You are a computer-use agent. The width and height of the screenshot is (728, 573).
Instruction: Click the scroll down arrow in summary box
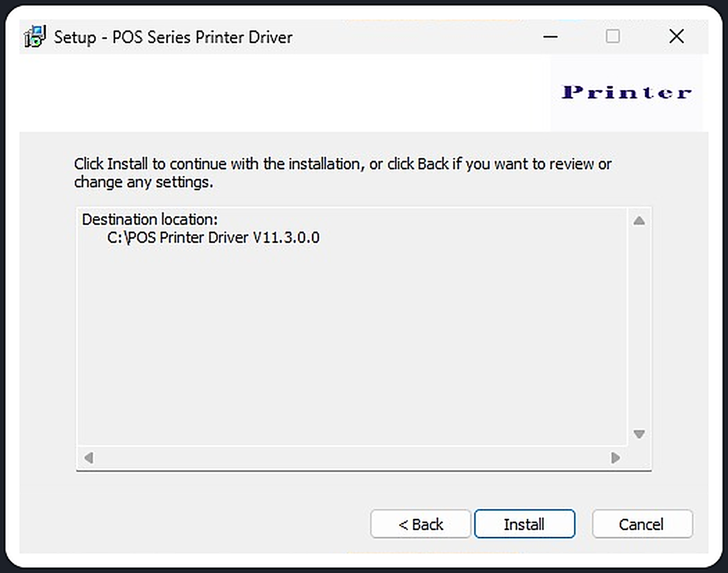click(x=639, y=434)
